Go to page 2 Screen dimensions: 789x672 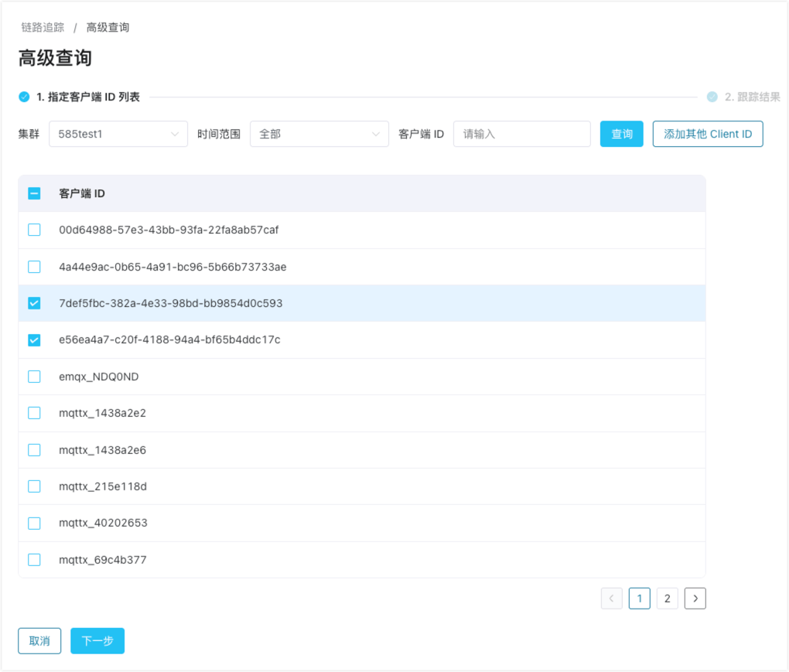pos(667,598)
